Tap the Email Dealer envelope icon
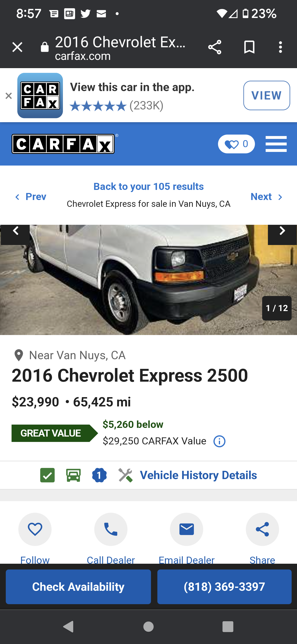 [x=186, y=529]
